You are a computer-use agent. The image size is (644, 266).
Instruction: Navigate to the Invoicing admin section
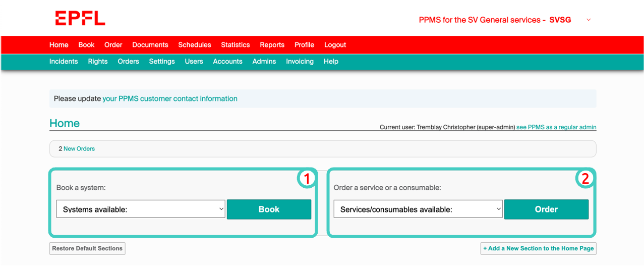coord(300,62)
